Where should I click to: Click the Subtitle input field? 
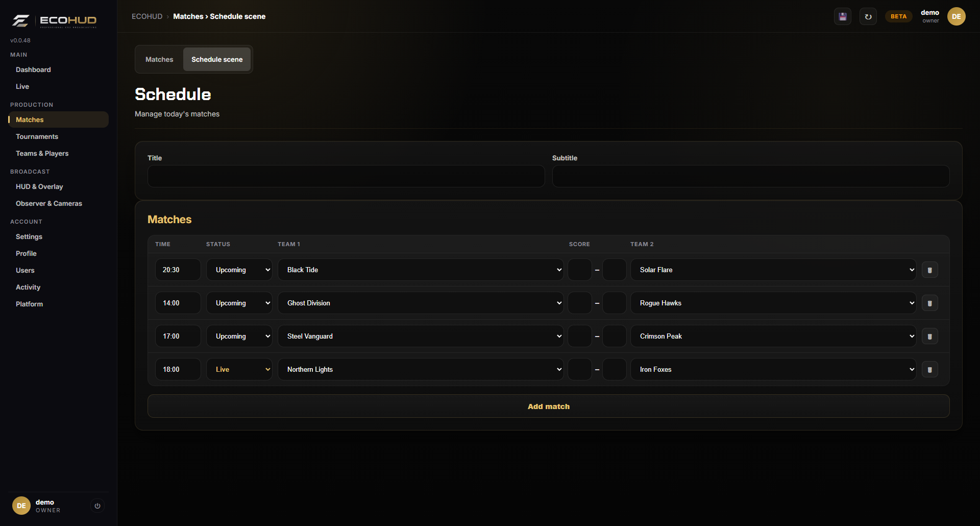click(751, 176)
